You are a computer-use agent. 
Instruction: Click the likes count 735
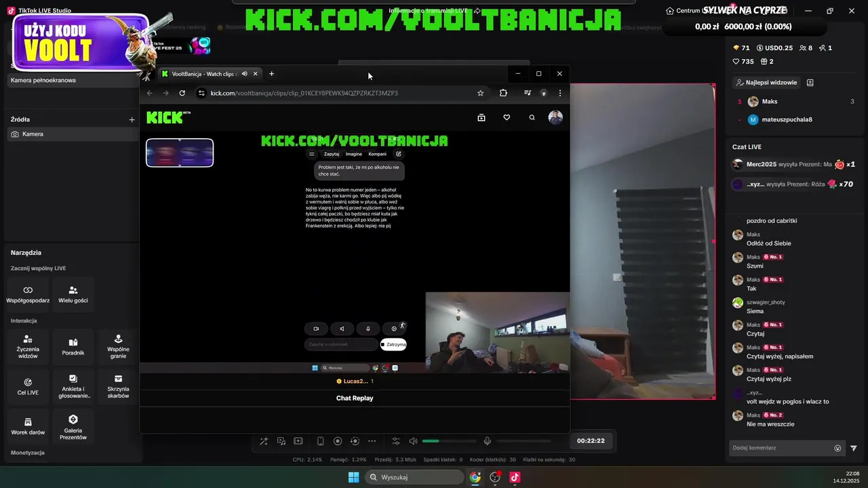(x=743, y=62)
